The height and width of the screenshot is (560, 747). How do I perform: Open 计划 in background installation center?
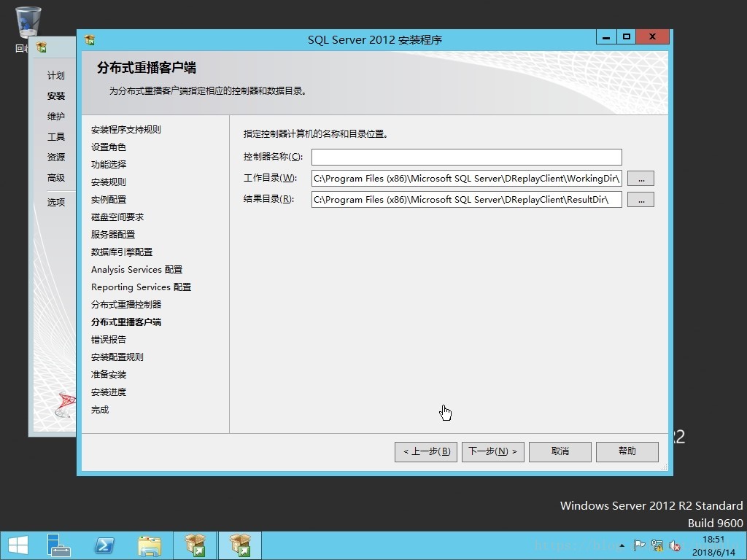55,76
